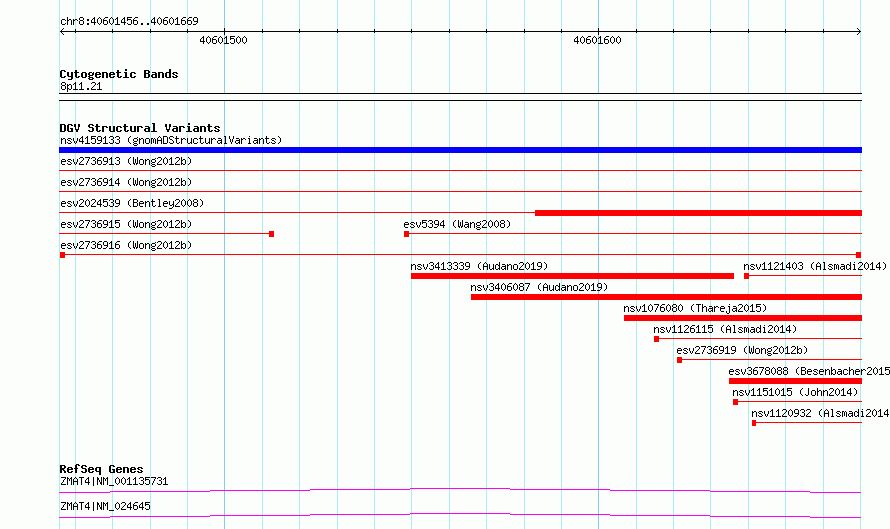Click the thick red nsv3406087 bar

[x=666, y=297]
